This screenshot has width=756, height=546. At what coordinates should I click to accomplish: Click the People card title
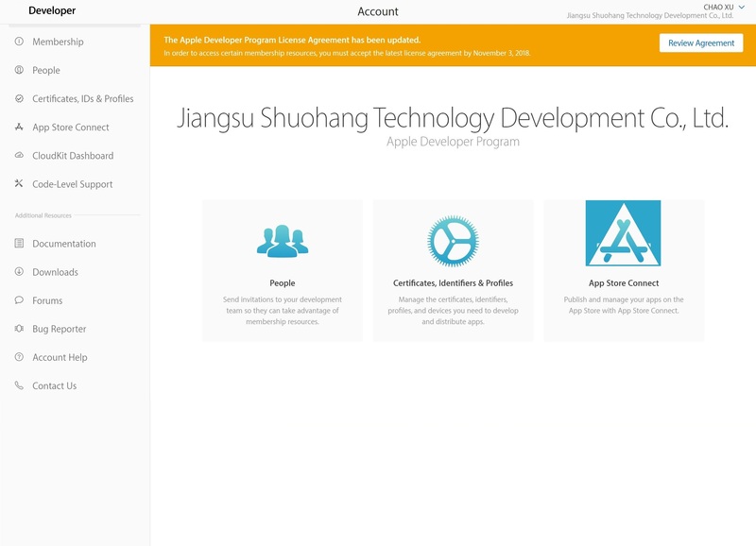(282, 282)
